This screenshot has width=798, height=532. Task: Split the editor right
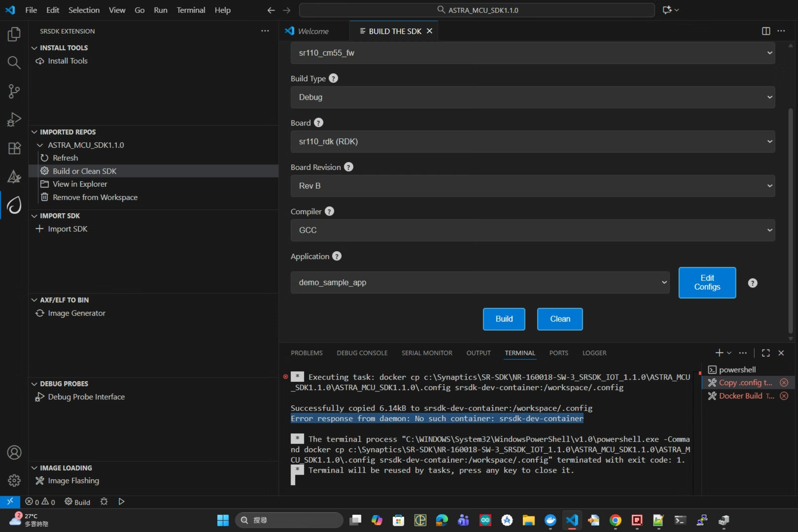coord(766,31)
